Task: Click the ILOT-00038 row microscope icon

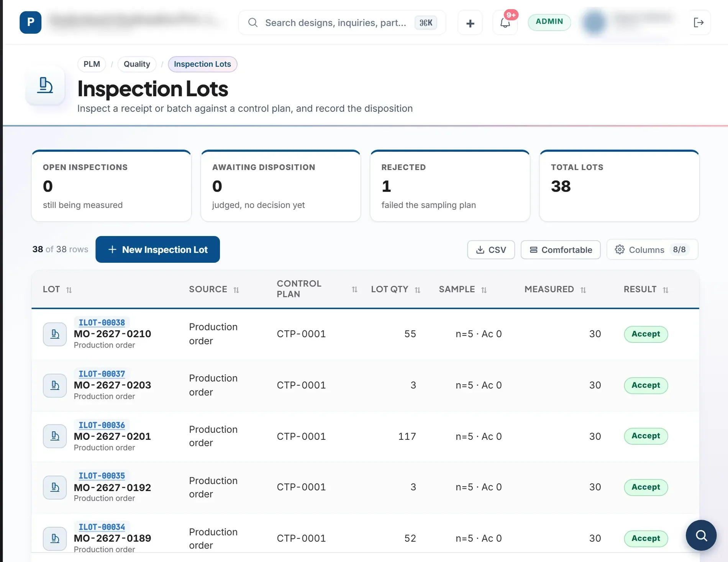Action: pos(55,334)
